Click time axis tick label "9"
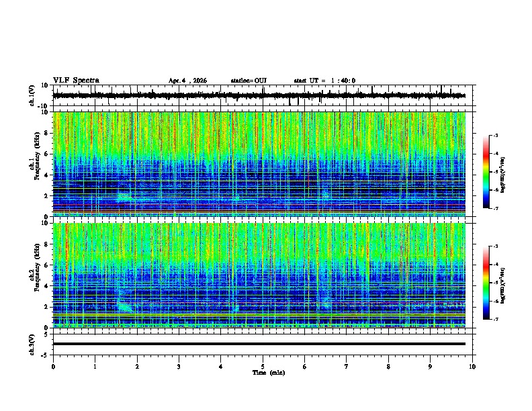The height and width of the screenshot is (411, 532). tap(430, 367)
